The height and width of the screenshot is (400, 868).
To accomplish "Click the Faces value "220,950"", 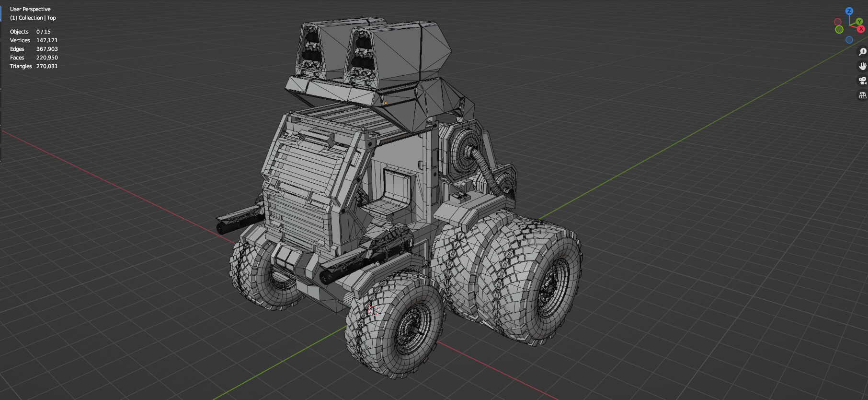I will point(47,58).
